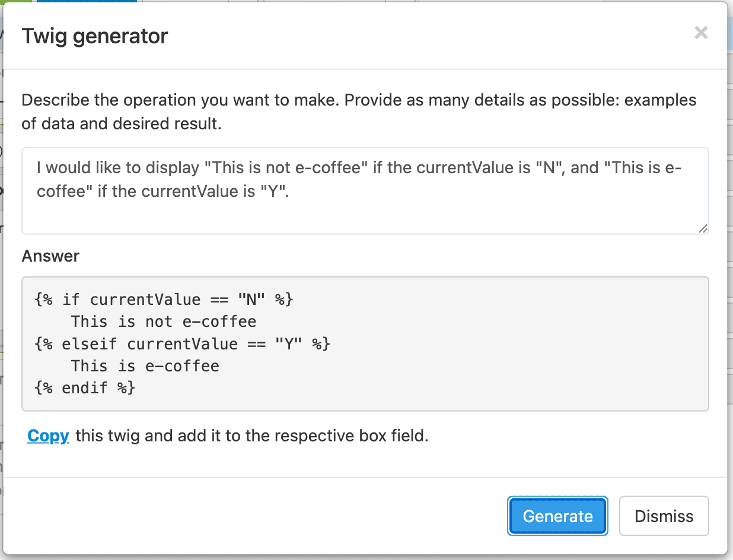
Task: Click the Twig generator dialog title
Action: [95, 36]
